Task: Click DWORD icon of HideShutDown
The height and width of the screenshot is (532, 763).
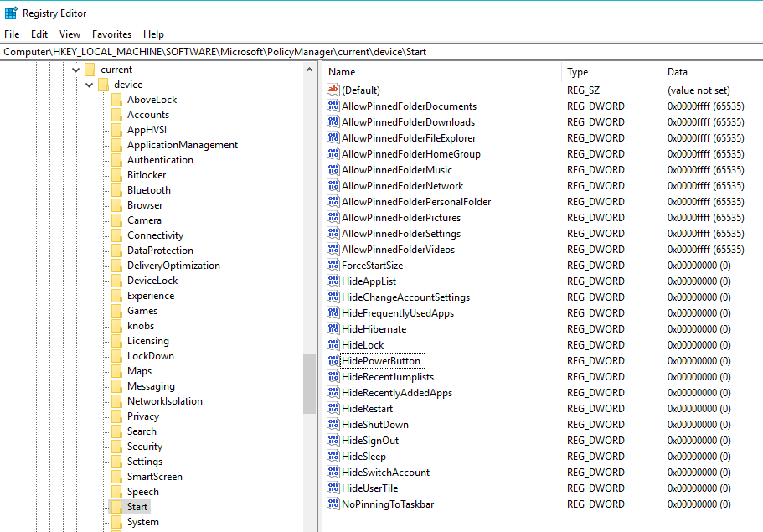Action: tap(333, 425)
